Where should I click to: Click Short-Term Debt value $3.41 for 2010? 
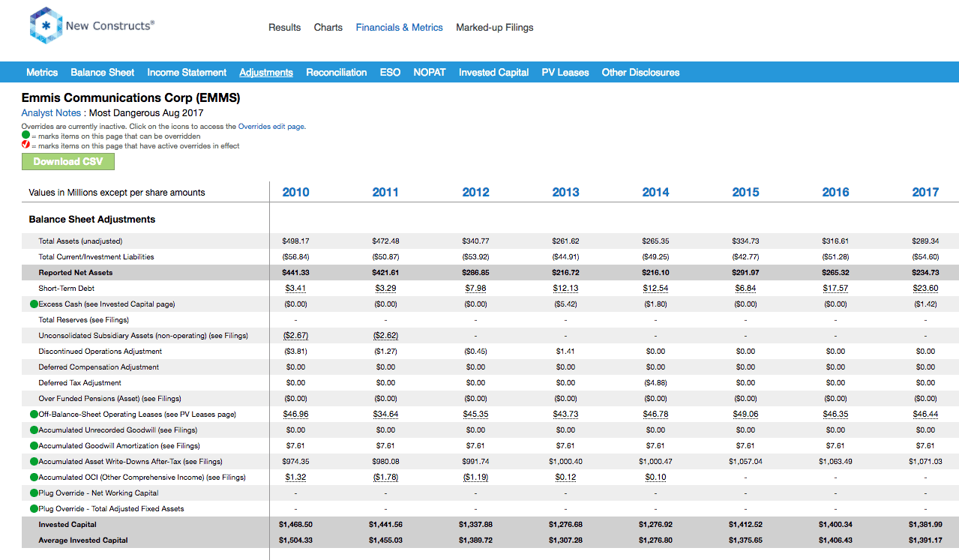(x=295, y=289)
